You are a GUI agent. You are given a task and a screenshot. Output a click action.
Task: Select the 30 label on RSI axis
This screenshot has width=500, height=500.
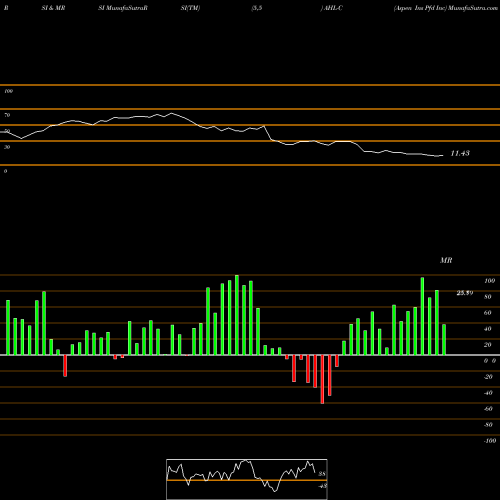tap(7, 147)
